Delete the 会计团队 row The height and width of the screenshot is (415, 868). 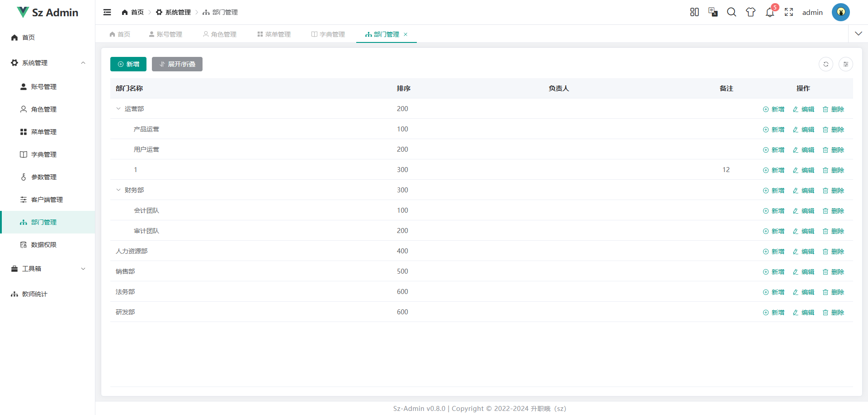click(833, 211)
